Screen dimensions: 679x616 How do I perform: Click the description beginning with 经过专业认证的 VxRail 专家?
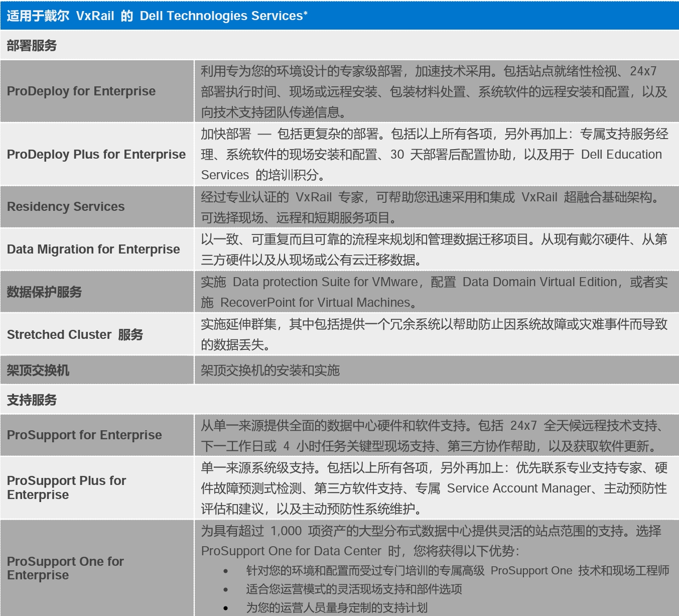click(x=431, y=207)
